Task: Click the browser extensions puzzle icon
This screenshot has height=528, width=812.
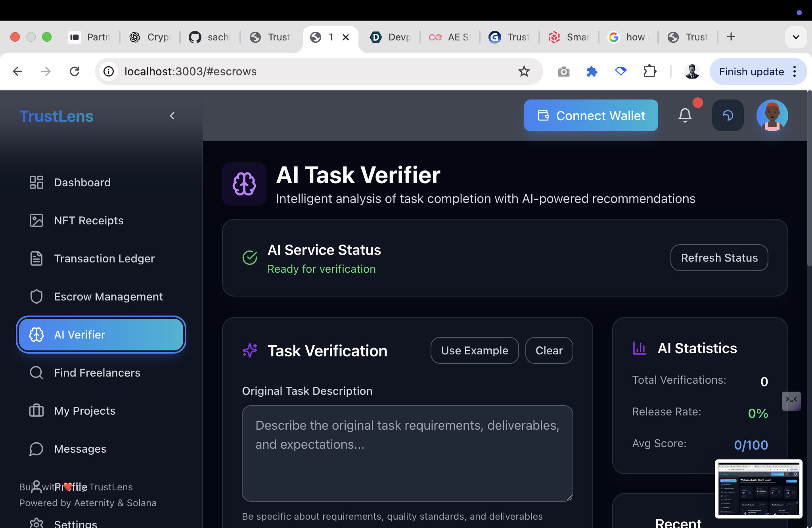Action: 650,71
